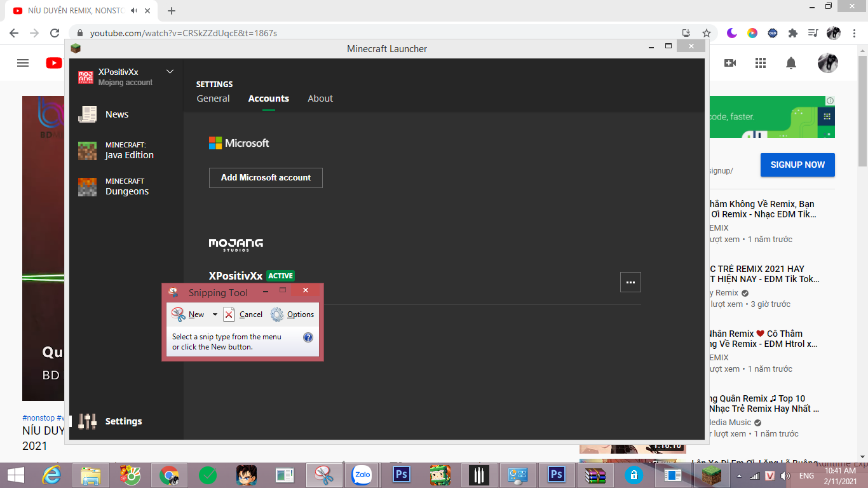Open the "C TRẺ REMIX 2021 HAY" recommended video
Viewport: 868px width, 488px height.
pos(764,274)
